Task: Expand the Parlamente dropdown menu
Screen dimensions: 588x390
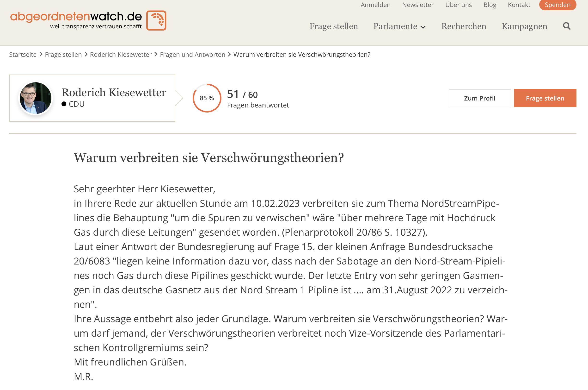Action: 399,26
